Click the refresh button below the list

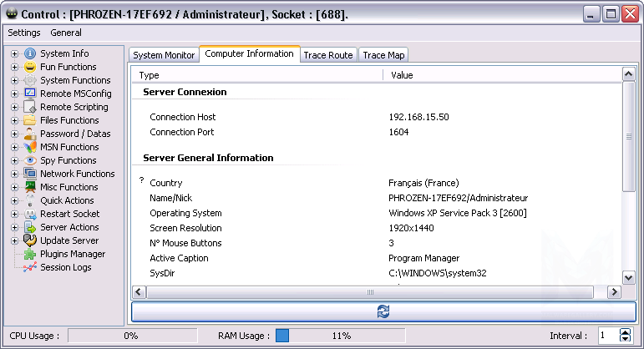coord(383,311)
